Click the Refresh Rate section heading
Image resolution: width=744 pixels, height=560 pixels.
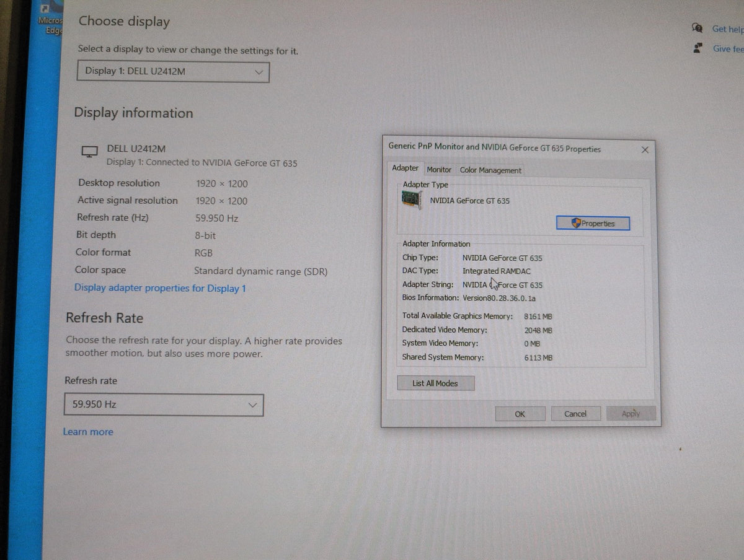(x=104, y=318)
